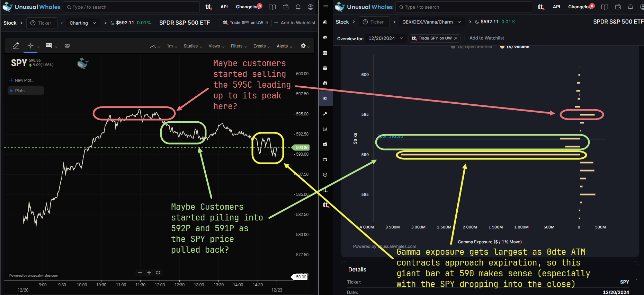Open the Studies menu

tap(193, 46)
